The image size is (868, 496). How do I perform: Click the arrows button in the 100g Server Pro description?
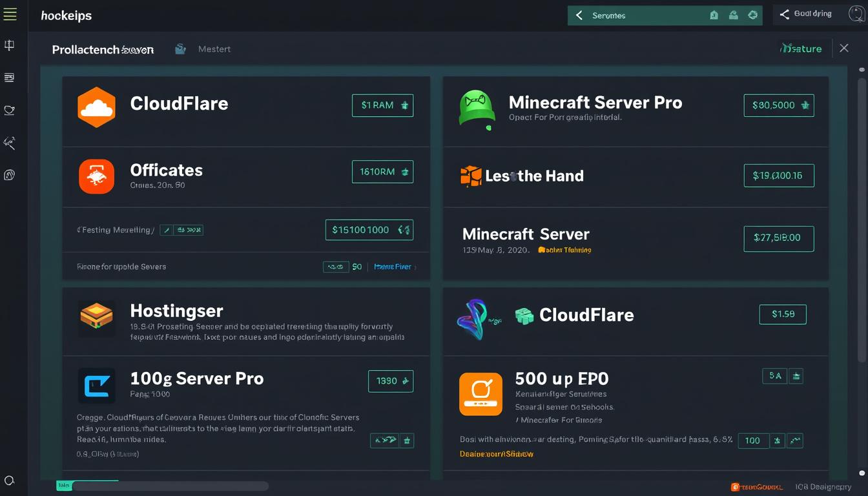tap(384, 440)
